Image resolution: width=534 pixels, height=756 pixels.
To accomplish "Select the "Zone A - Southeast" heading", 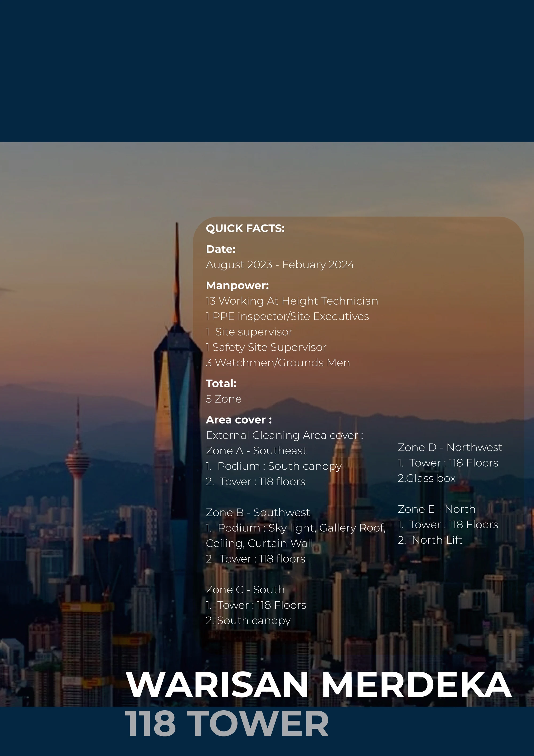I will point(256,451).
